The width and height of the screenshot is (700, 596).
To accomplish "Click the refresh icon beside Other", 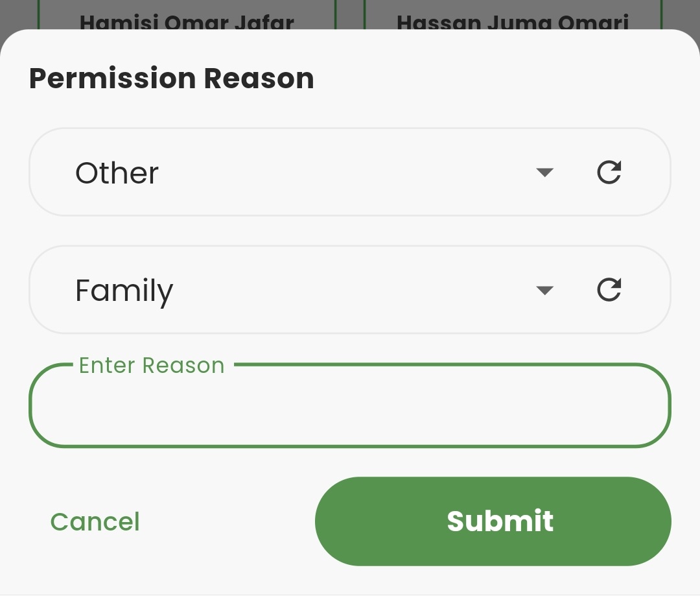I will click(x=609, y=173).
